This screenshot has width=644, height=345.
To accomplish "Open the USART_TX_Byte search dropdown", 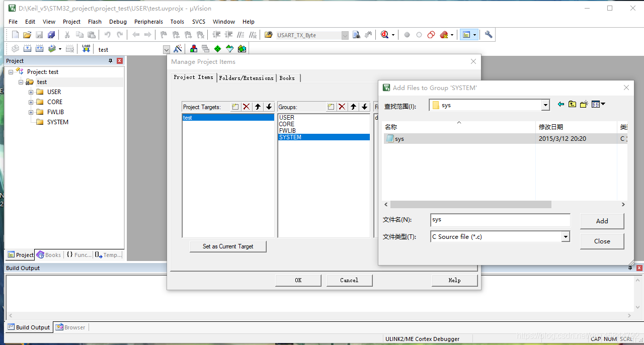I will (345, 35).
